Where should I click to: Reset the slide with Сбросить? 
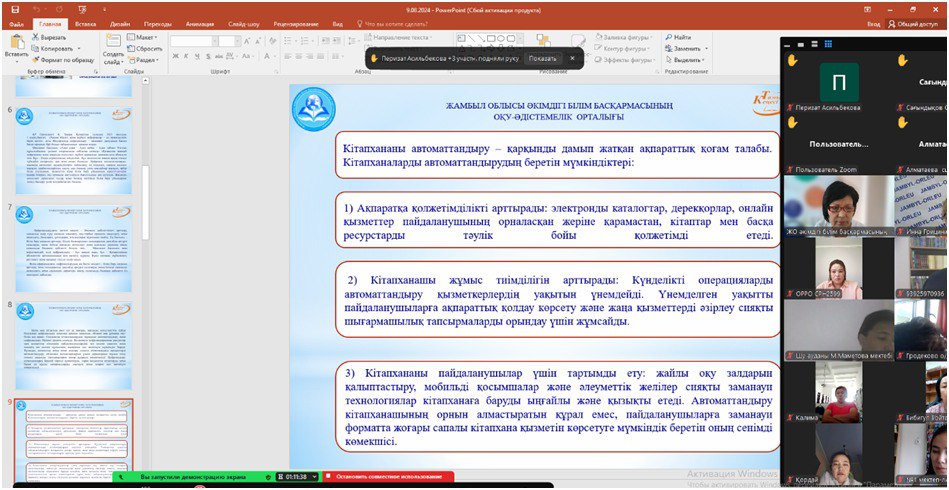145,48
